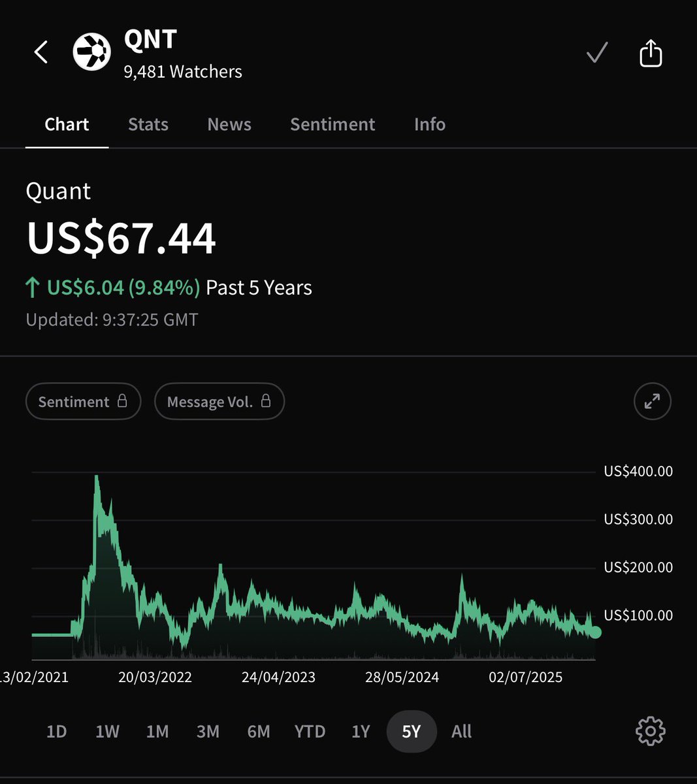Enable the locked Sentiment overlay chip

click(x=83, y=401)
